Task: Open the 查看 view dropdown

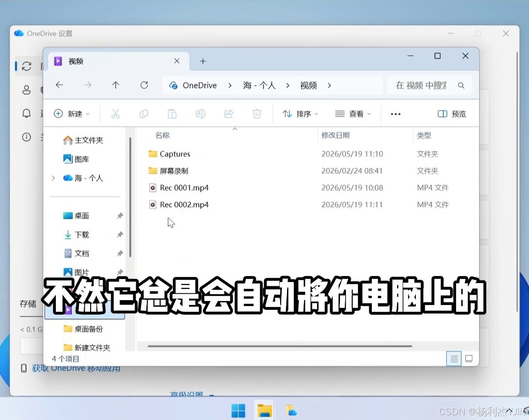Action: [353, 114]
